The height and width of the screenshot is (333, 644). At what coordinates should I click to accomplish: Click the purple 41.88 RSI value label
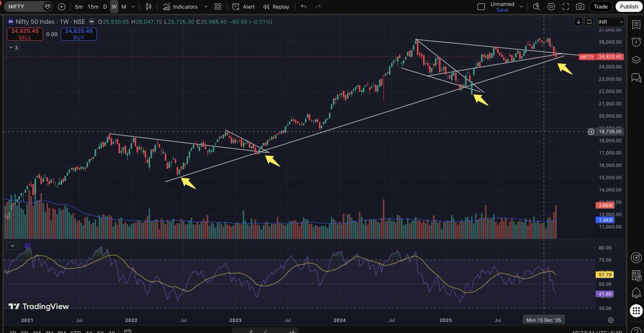pyautogui.click(x=604, y=294)
